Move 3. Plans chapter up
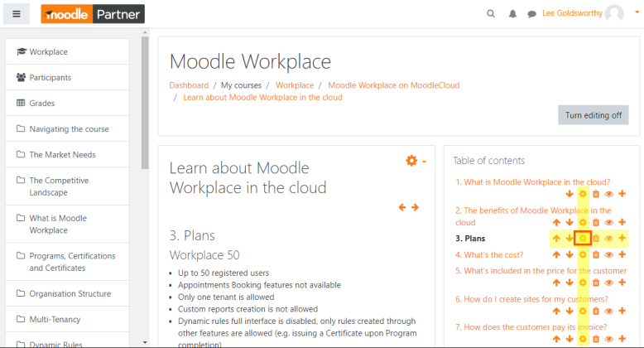The width and height of the screenshot is (644, 348). (556, 238)
